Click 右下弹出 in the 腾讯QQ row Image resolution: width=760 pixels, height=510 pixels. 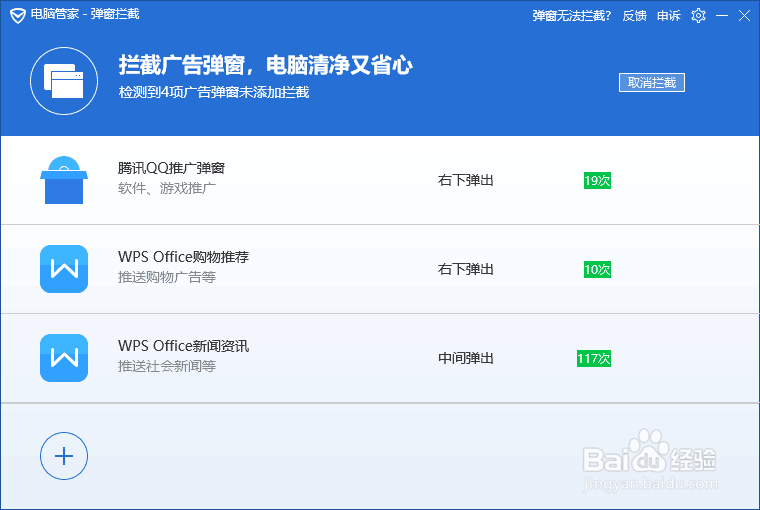tap(466, 180)
